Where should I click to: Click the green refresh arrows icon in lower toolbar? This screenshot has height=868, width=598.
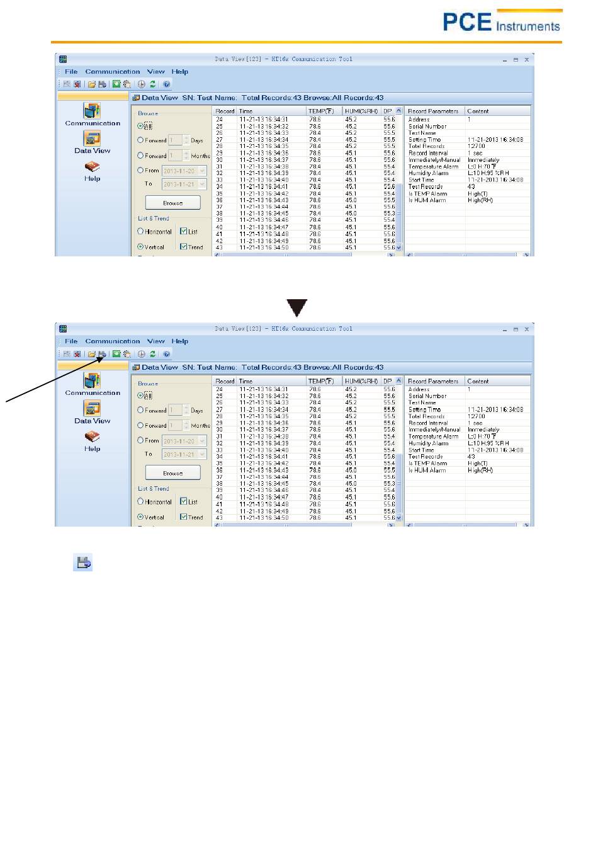153,354
